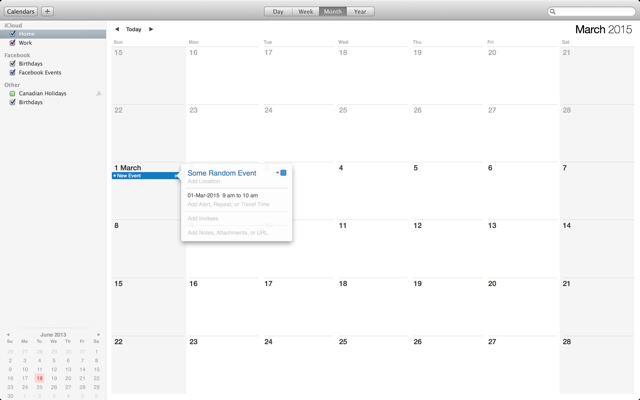This screenshot has height=400, width=640.
Task: Toggle Facebook Events calendar checkbox
Action: (13, 72)
